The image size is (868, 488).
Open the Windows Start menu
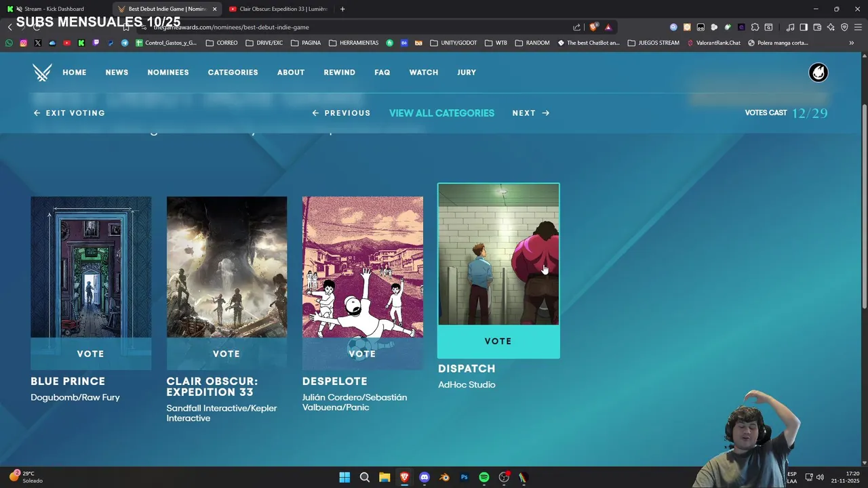point(344,477)
